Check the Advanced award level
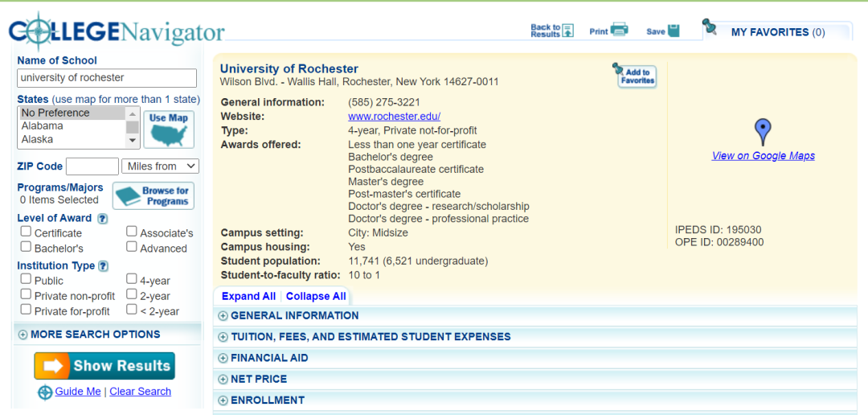 coord(131,247)
